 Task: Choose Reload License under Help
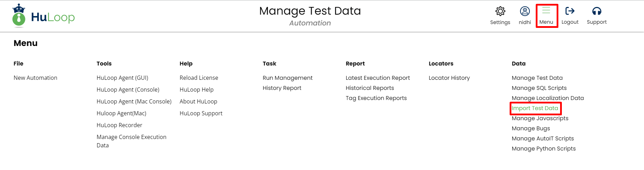coord(199,78)
